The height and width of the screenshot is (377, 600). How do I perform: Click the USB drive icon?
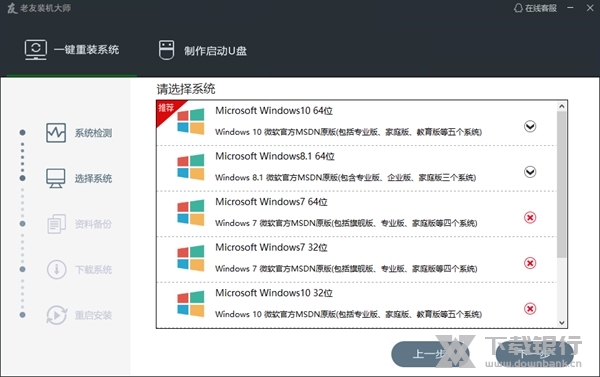coord(166,50)
